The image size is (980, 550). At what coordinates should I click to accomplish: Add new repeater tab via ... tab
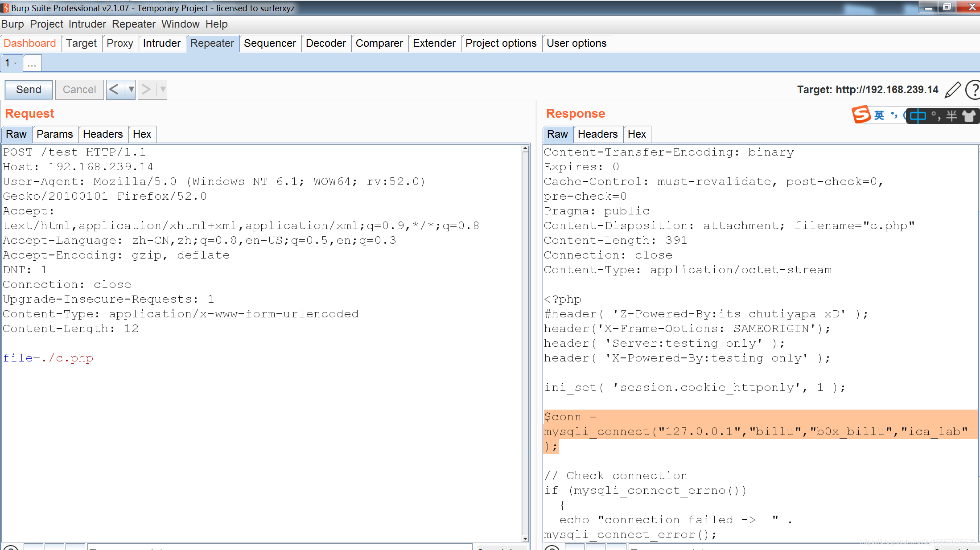tap(32, 63)
